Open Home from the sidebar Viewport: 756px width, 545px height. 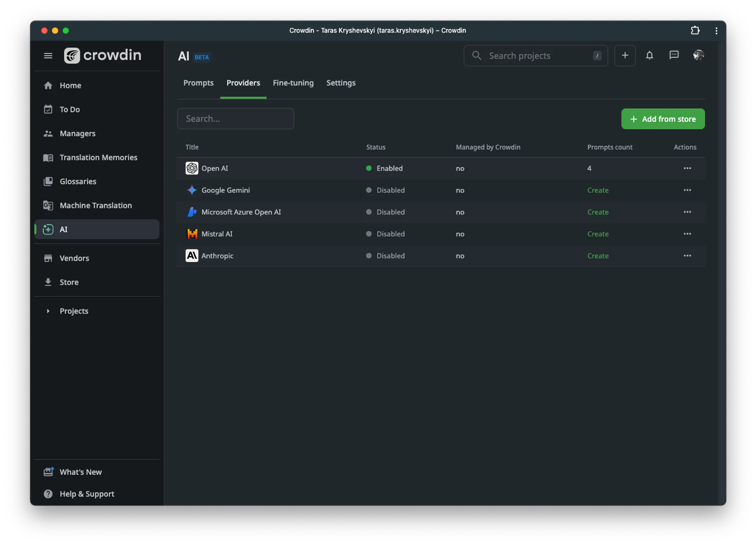tap(97, 86)
